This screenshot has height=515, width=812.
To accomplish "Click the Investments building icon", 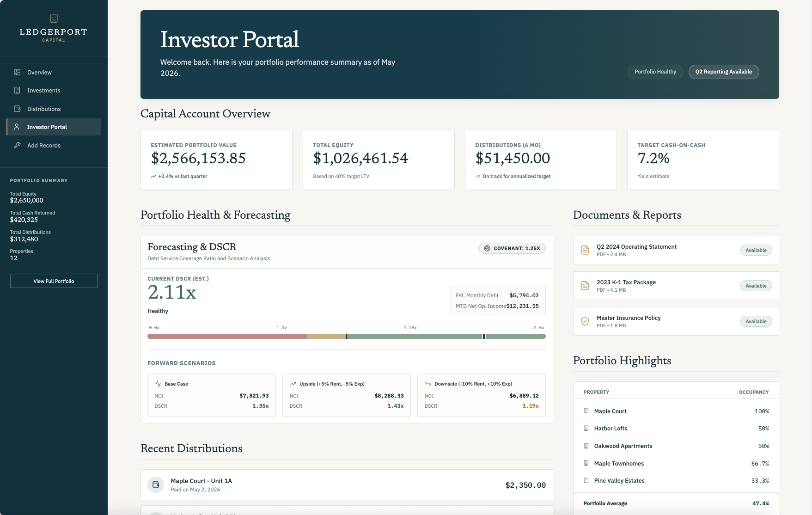I will [x=17, y=90].
